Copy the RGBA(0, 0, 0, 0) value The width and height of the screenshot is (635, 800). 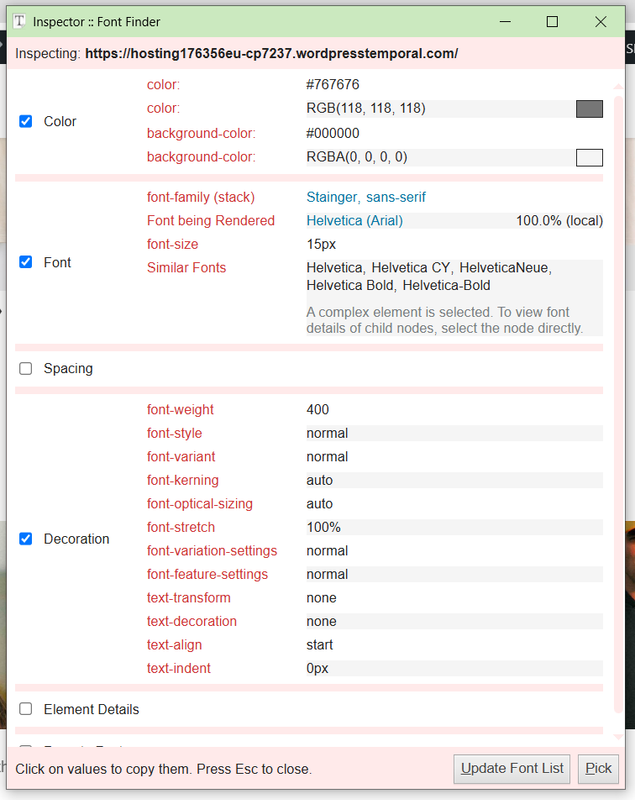point(357,157)
